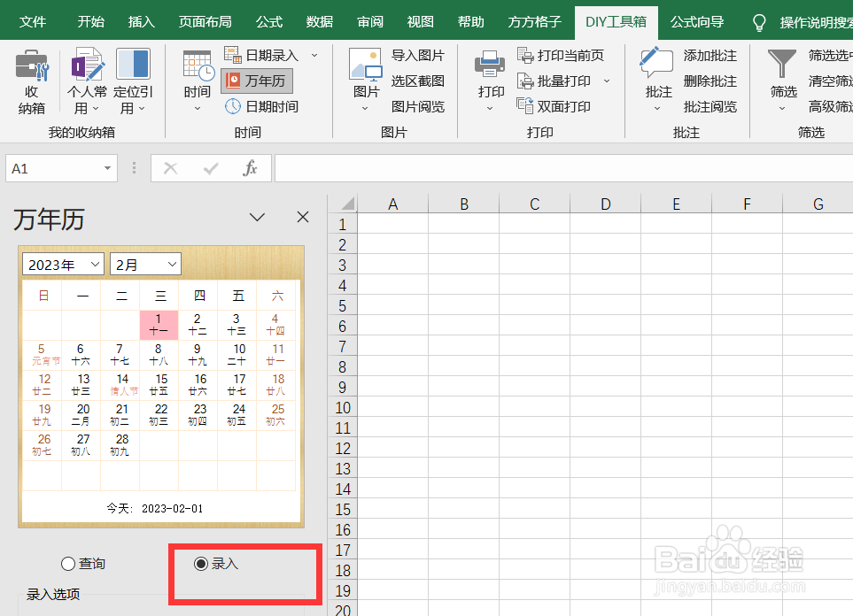The width and height of the screenshot is (853, 616).
Task: Select the 万年历 tool icon
Action: (256, 80)
